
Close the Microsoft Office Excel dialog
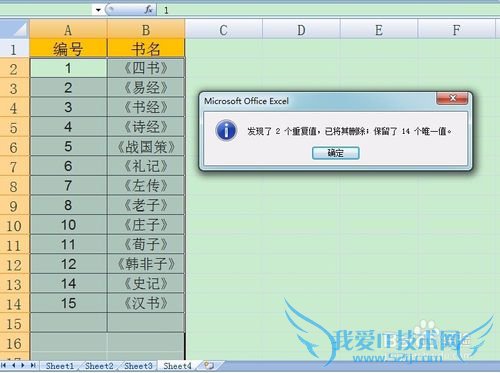(x=452, y=98)
